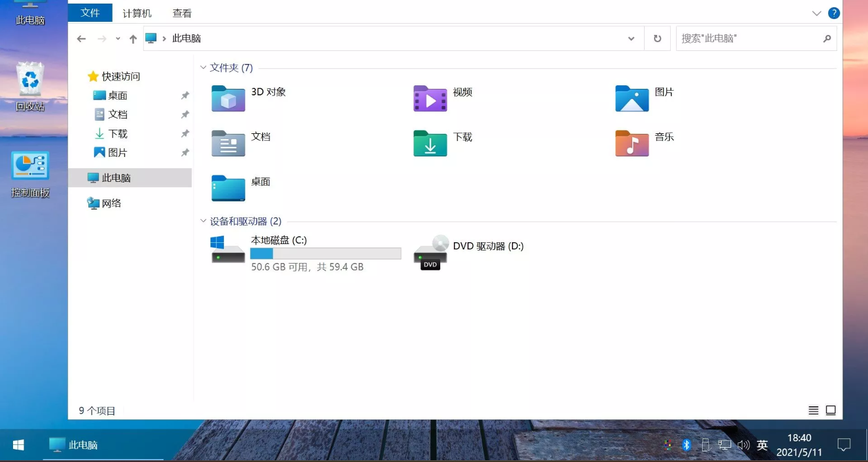868x462 pixels.
Task: Click the search magnifier icon
Action: (827, 38)
